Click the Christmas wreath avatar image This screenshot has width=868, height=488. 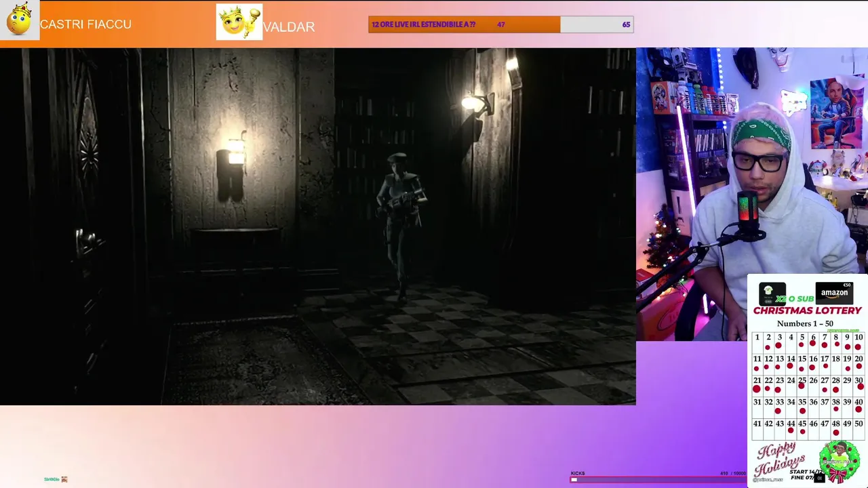click(x=840, y=462)
